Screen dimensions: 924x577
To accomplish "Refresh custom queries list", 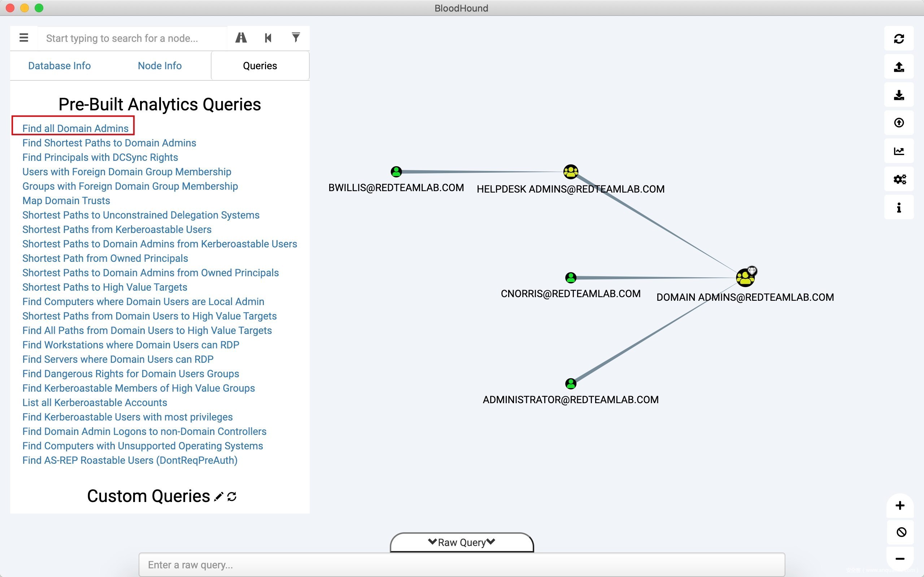I will click(232, 497).
